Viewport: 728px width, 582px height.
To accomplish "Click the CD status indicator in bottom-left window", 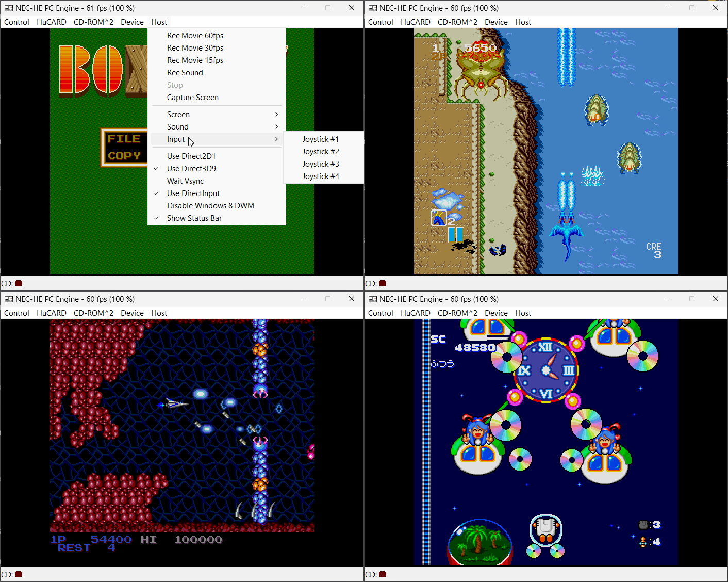I will pyautogui.click(x=19, y=574).
